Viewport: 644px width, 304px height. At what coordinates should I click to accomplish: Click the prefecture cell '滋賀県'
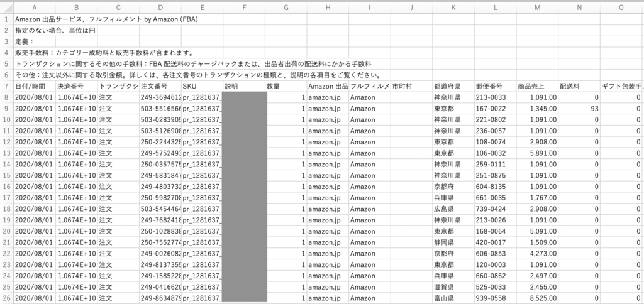(x=453, y=288)
